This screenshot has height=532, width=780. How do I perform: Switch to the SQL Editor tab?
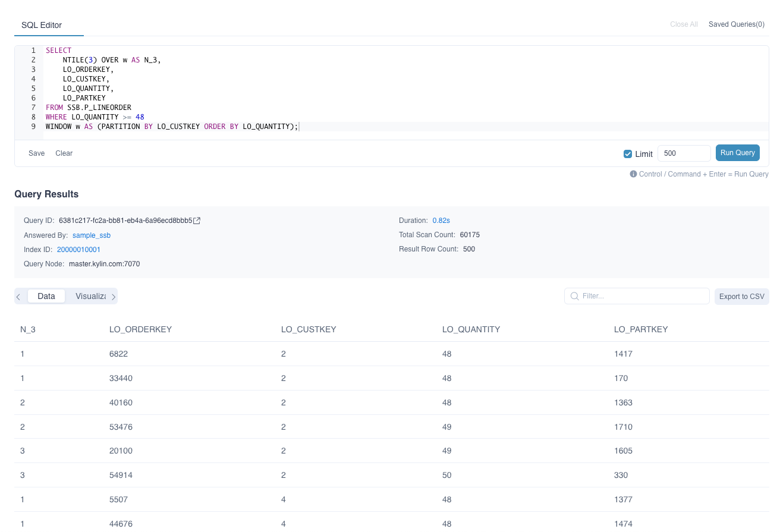[x=42, y=25]
